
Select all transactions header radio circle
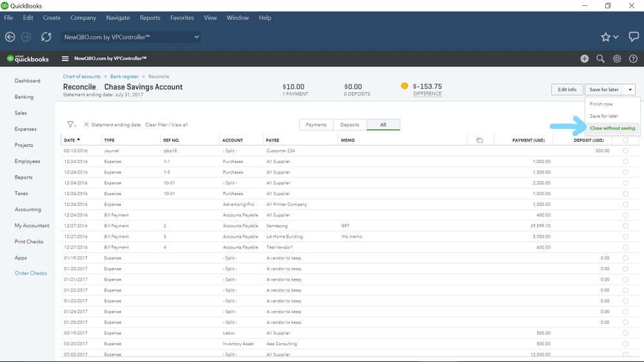[625, 140]
